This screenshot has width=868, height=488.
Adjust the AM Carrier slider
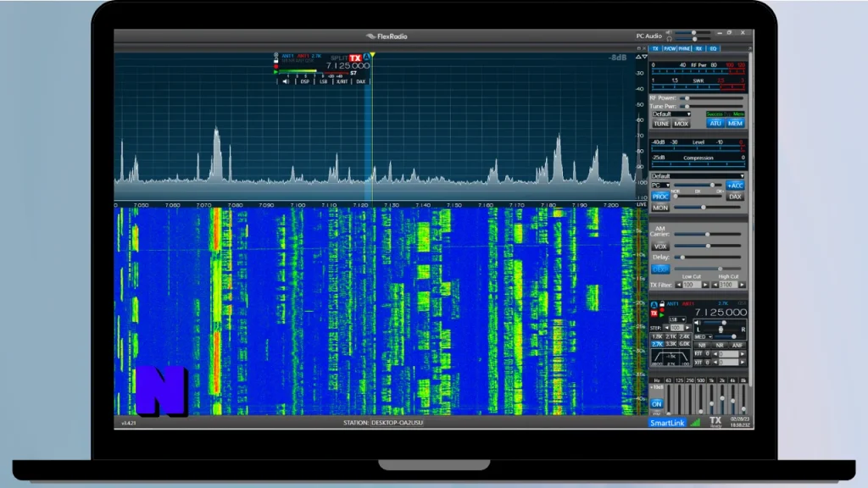(707, 235)
